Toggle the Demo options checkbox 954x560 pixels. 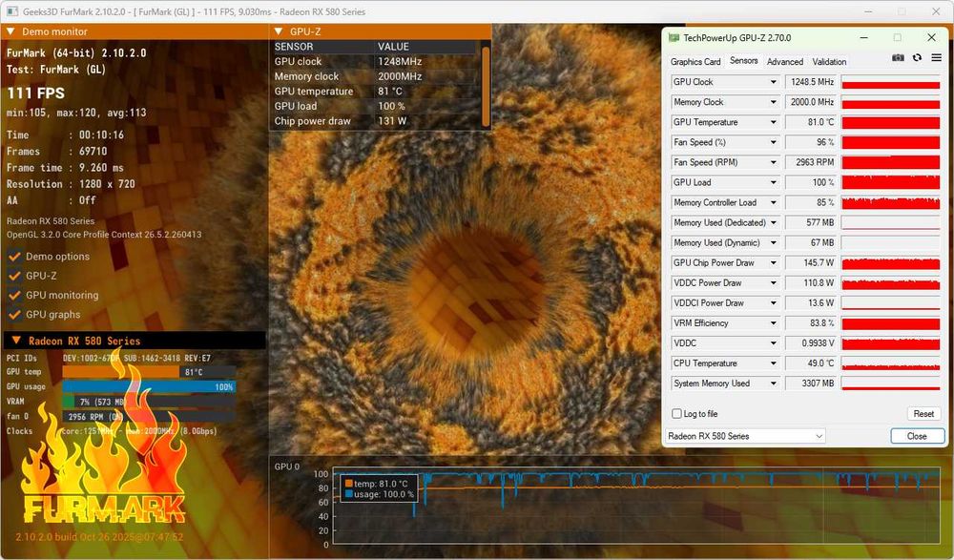(x=14, y=257)
